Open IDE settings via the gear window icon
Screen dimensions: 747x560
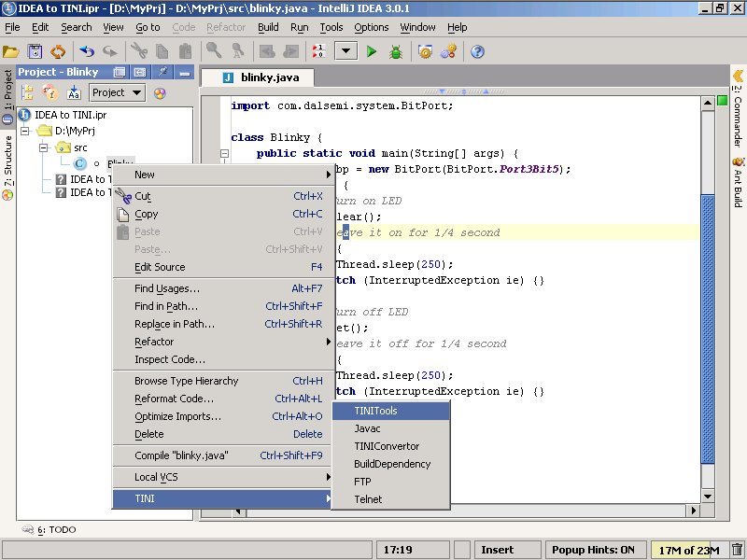point(425,51)
